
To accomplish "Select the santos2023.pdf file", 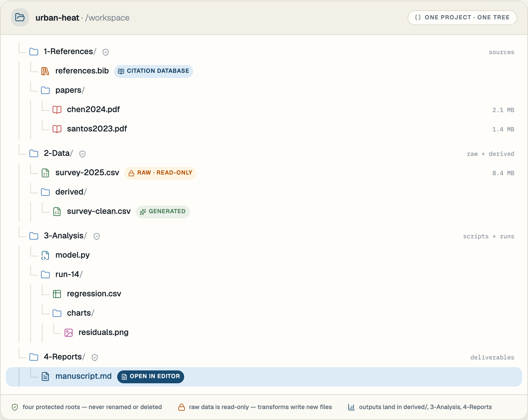I will pyautogui.click(x=97, y=129).
